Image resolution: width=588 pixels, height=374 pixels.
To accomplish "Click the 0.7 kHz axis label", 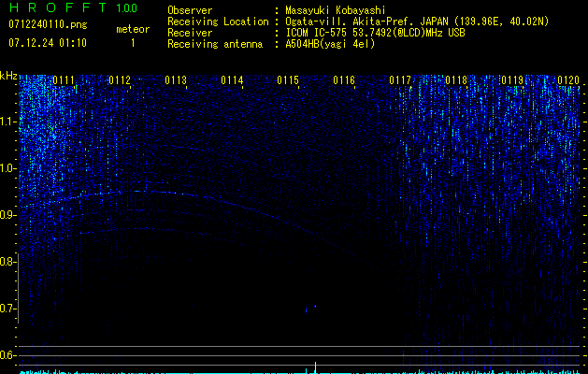I will pos(8,309).
